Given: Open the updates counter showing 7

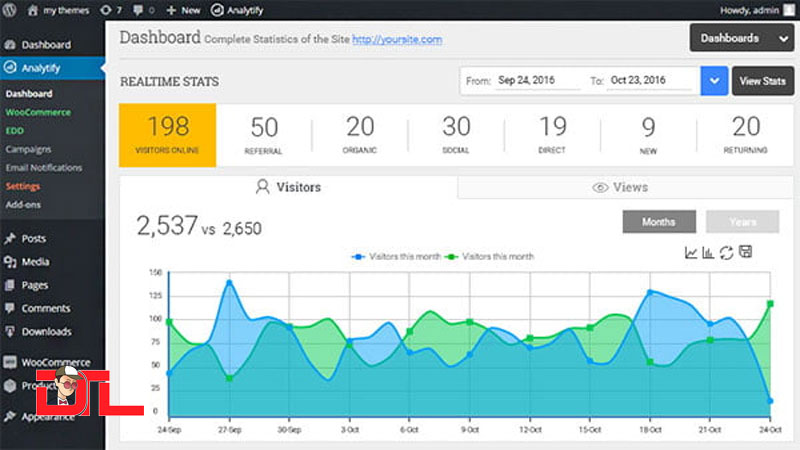Looking at the screenshot, I should pyautogui.click(x=111, y=10).
